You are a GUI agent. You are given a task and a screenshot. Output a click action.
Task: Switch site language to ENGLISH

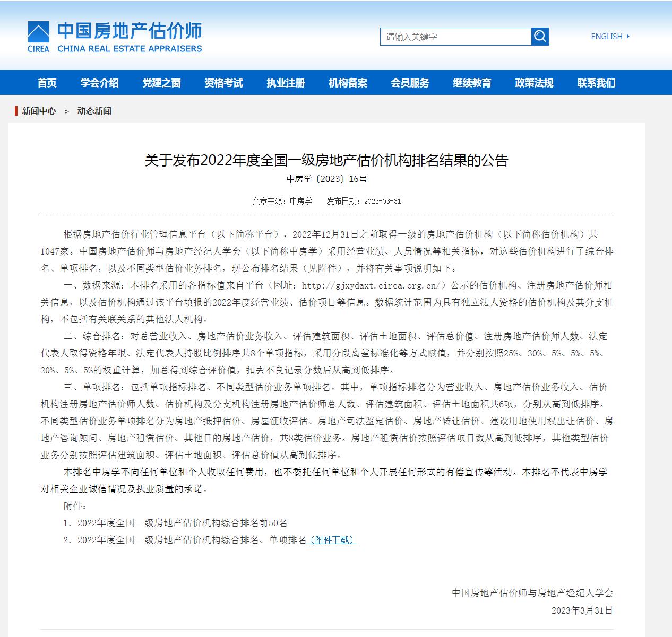tap(609, 37)
